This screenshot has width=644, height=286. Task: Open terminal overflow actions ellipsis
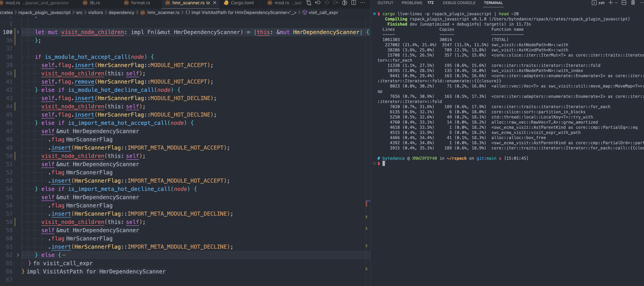coord(642,3)
